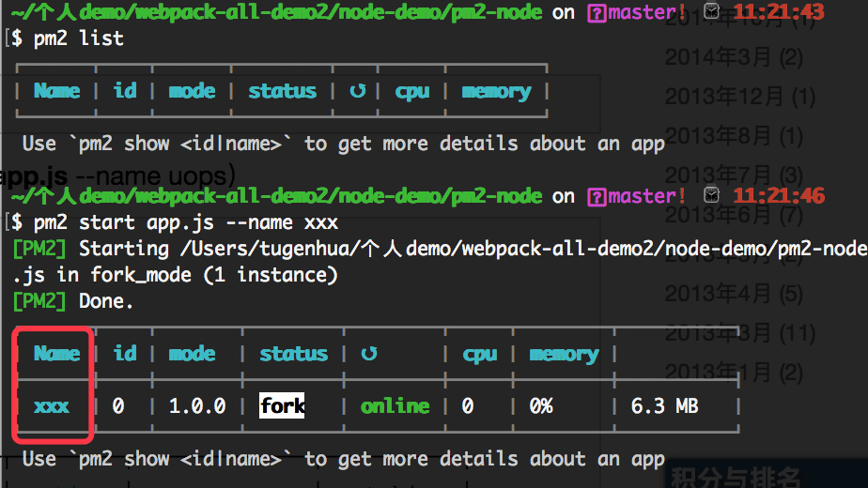
Task: Click the 'status' header in second table
Action: point(293,354)
